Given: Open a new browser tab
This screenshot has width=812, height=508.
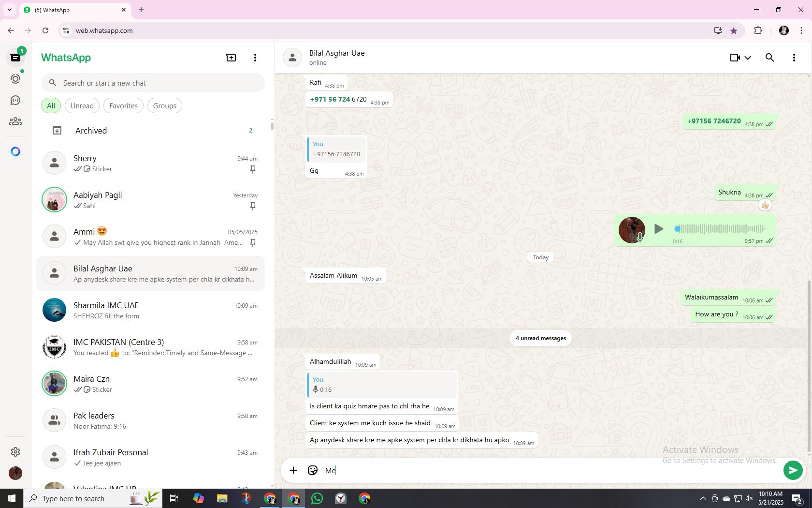Looking at the screenshot, I should pos(141,10).
